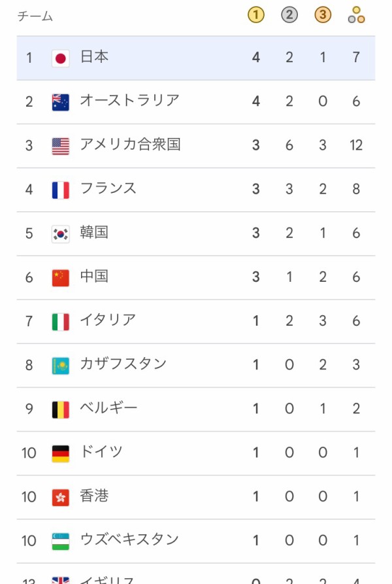Viewport: 392px width, 584px height.
Task: Select the イタリア team name
Action: [108, 320]
